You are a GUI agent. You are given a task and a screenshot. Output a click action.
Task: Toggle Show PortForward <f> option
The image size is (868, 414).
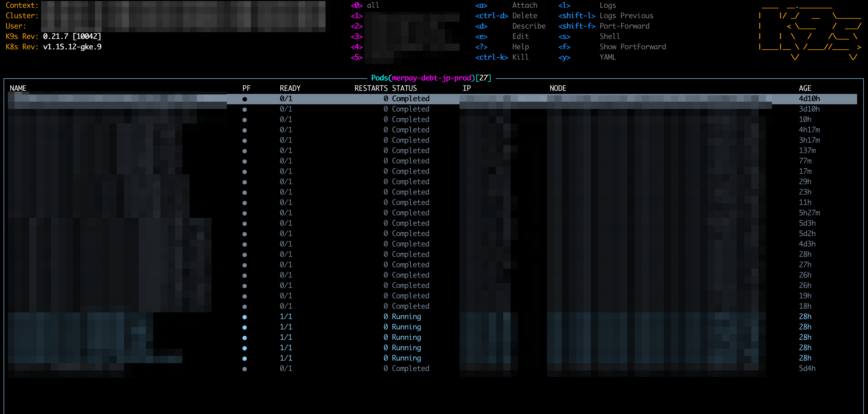coord(565,47)
